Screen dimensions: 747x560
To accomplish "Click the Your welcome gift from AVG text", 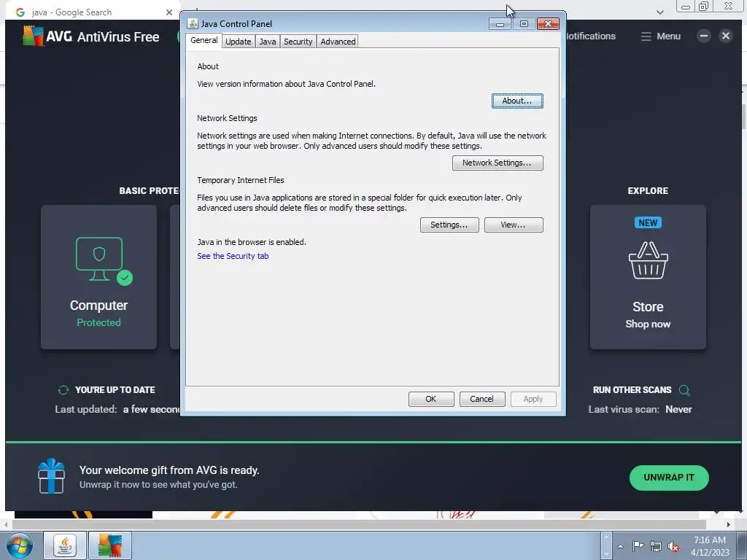I will coord(169,470).
